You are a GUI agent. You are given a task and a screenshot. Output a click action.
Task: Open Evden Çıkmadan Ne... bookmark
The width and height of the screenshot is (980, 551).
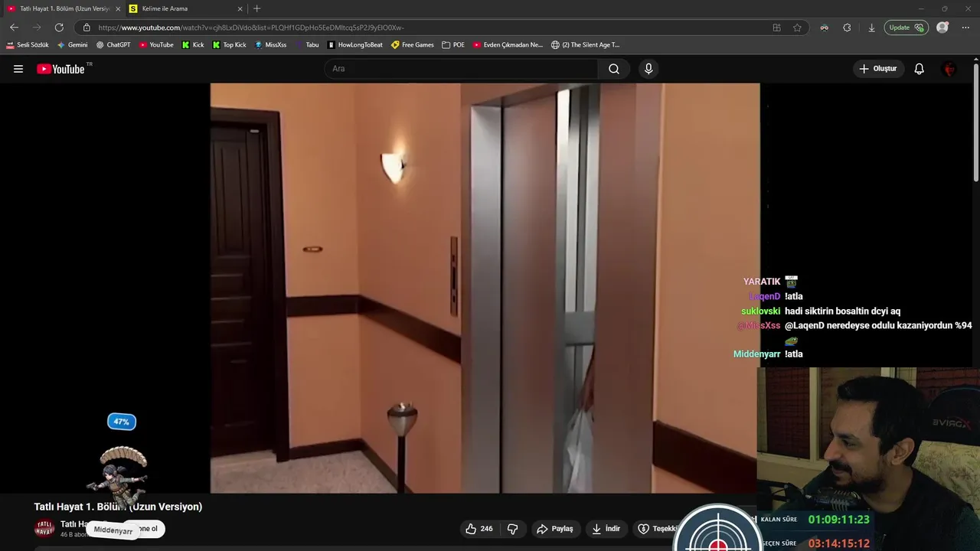(508, 45)
